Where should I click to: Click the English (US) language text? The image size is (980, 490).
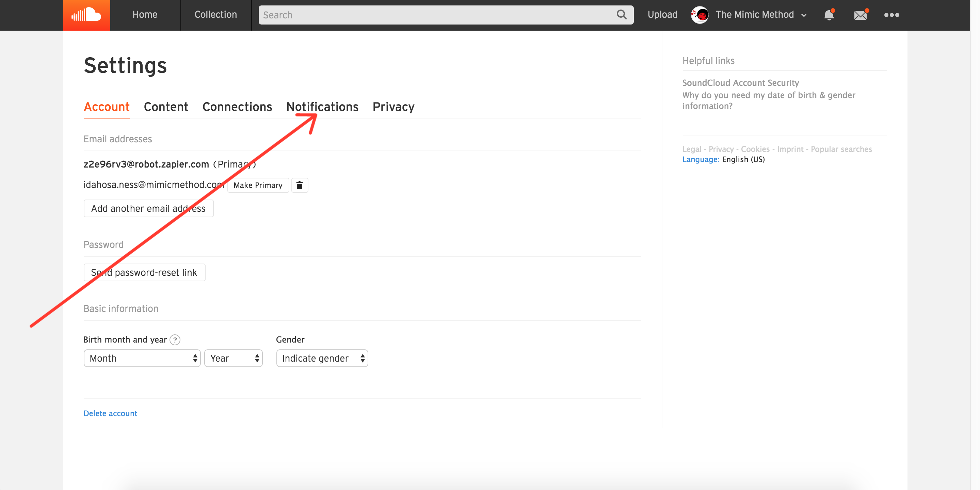[743, 159]
